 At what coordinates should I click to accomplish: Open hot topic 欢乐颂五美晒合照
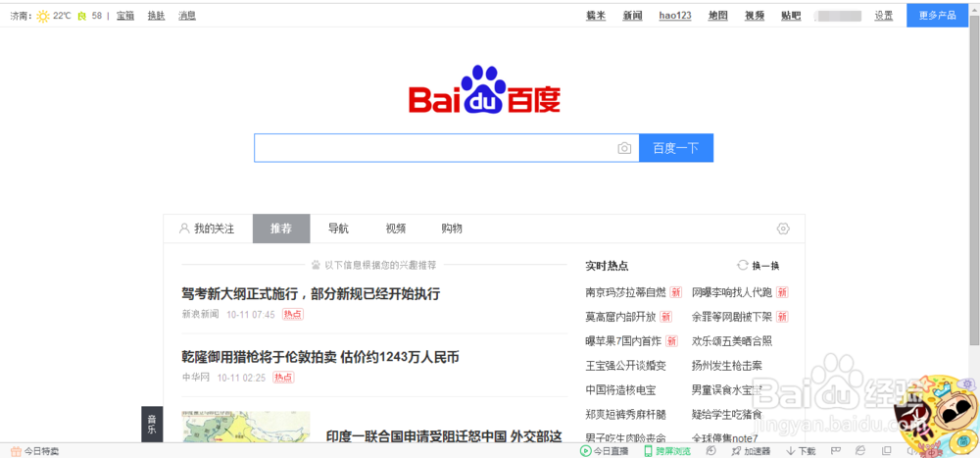tap(732, 341)
